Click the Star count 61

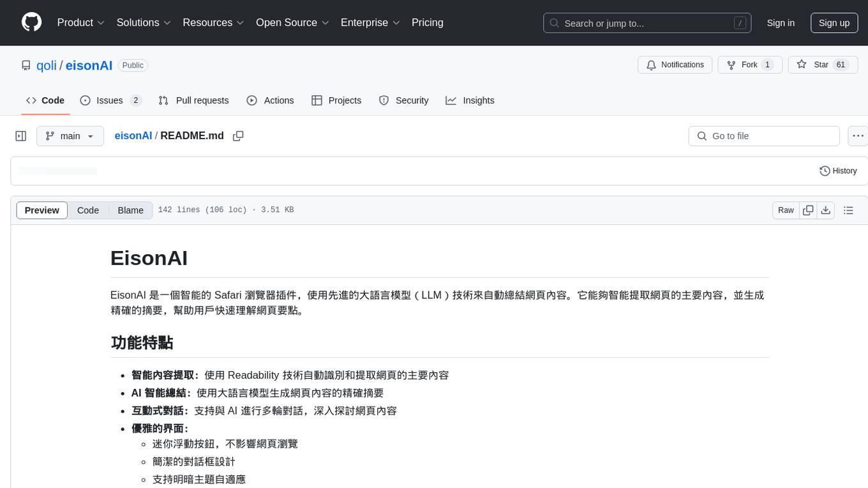pos(841,65)
